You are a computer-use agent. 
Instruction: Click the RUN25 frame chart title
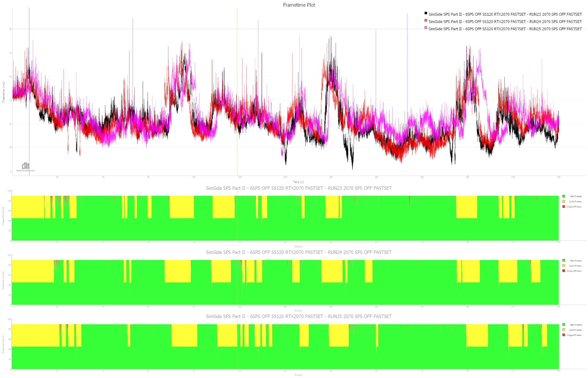[299, 316]
